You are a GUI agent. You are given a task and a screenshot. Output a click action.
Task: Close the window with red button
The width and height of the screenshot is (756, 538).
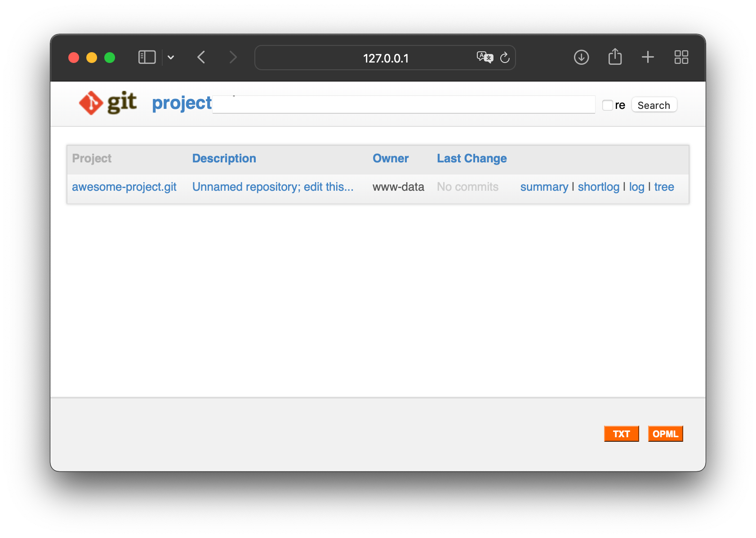(x=74, y=58)
